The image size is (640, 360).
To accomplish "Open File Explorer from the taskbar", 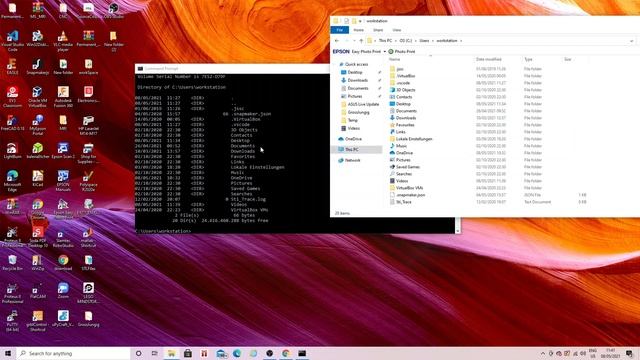I will [x=171, y=353].
